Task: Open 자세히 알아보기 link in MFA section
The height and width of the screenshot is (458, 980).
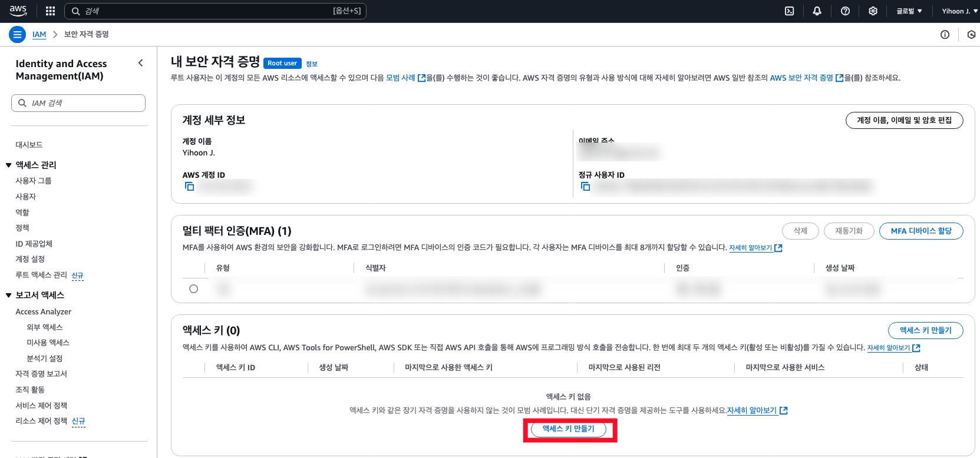Action: pos(755,248)
